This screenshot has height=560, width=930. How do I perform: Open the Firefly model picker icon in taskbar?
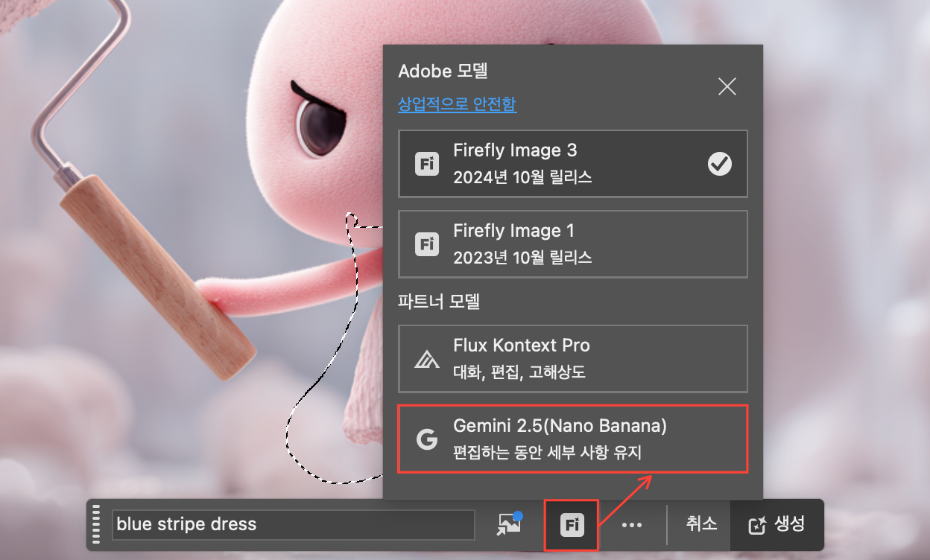pos(572,524)
